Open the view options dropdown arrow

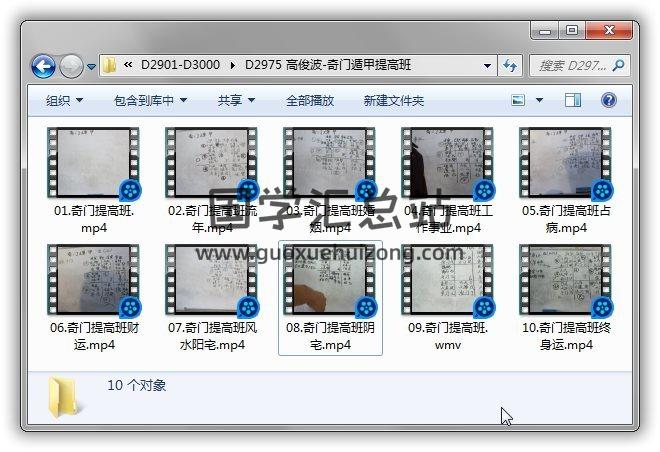click(x=539, y=100)
